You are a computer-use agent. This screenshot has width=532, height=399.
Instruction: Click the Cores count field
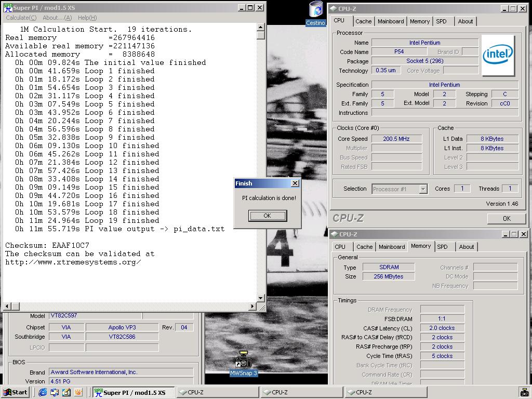pyautogui.click(x=462, y=189)
